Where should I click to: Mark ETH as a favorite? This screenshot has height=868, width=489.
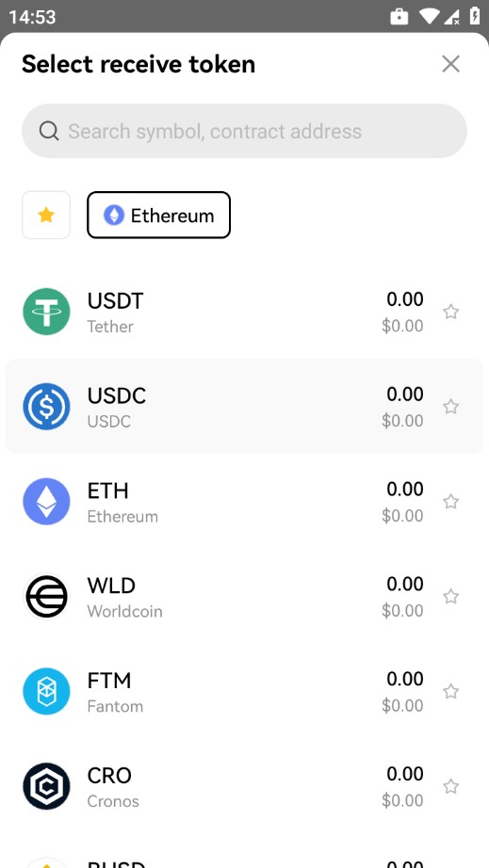(x=450, y=502)
